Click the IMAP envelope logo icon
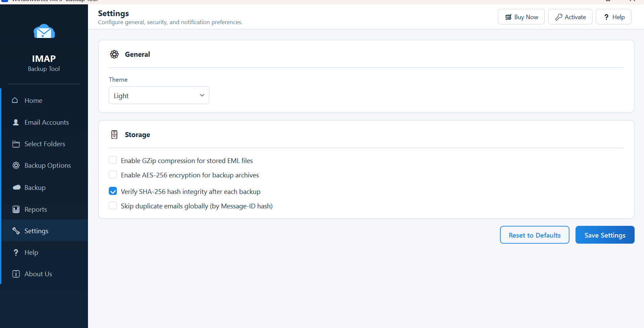644x328 pixels. 44,31
